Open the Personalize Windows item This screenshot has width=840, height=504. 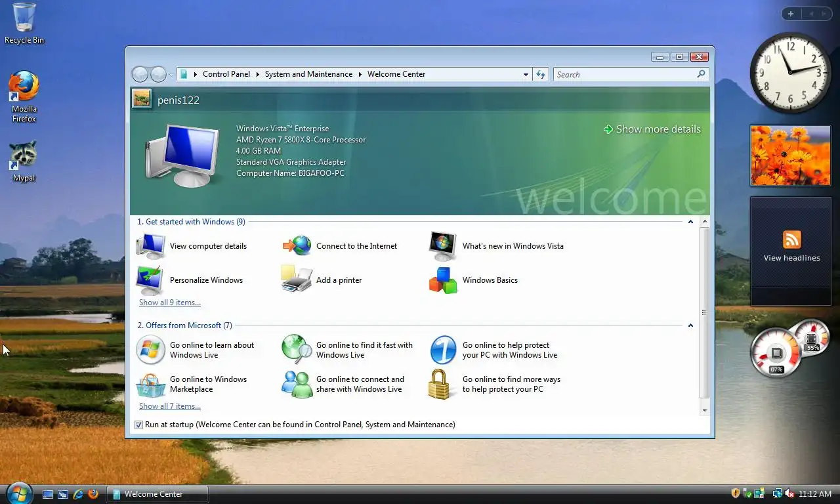[x=190, y=280]
